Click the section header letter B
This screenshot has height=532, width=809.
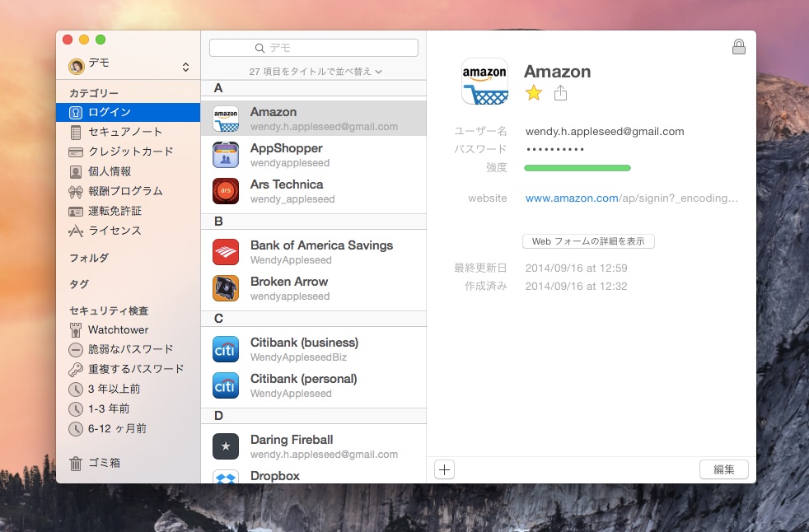(218, 222)
